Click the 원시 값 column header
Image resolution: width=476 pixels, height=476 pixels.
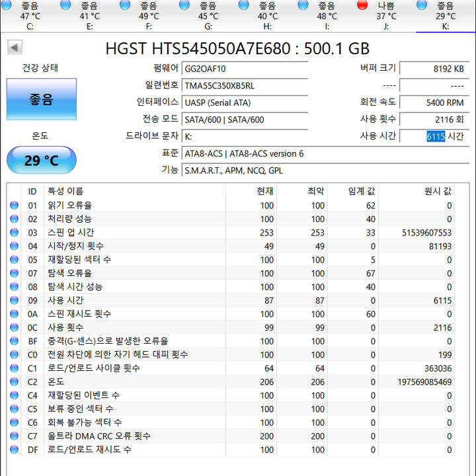tap(416, 191)
